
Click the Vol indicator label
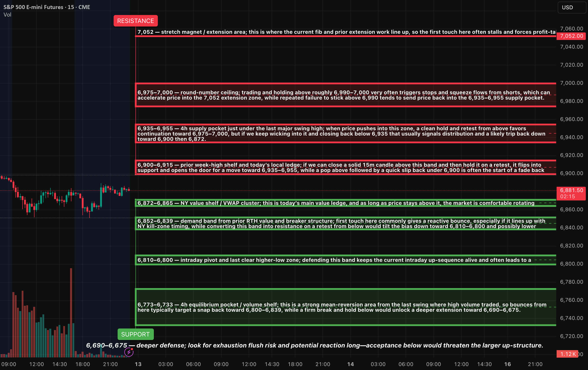(x=8, y=15)
